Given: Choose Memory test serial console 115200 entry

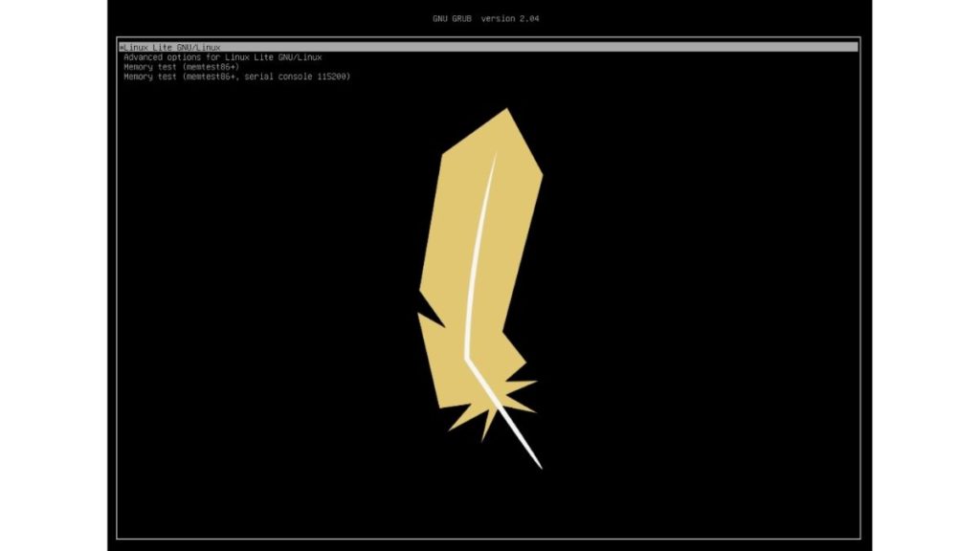Looking at the screenshot, I should click(x=237, y=77).
